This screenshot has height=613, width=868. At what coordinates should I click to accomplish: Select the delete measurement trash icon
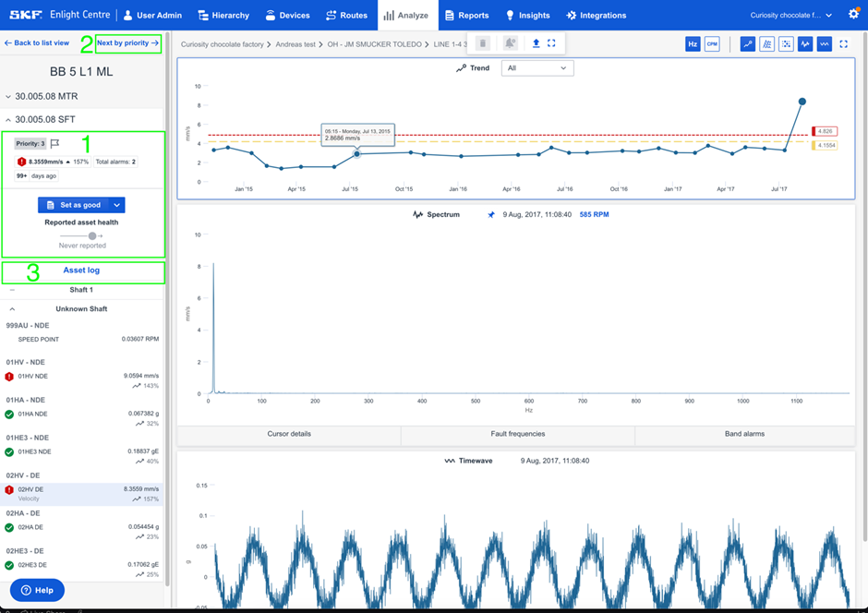click(482, 43)
